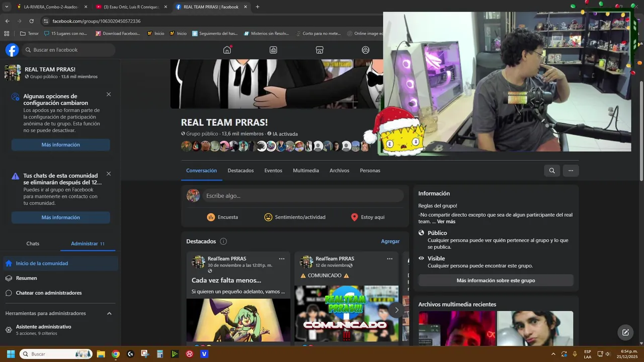Open the COMUNICADO post image
Screen dimensions: 644x362
point(346,314)
